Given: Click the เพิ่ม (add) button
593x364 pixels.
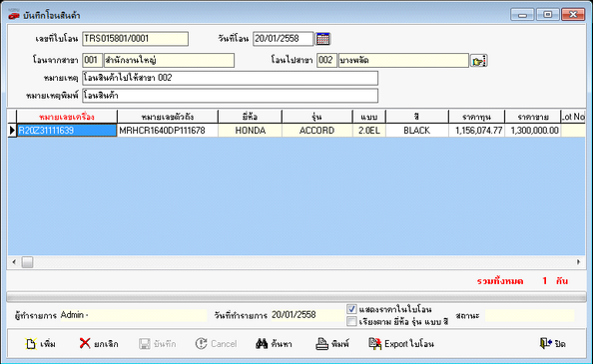Looking at the screenshot, I should click(41, 344).
